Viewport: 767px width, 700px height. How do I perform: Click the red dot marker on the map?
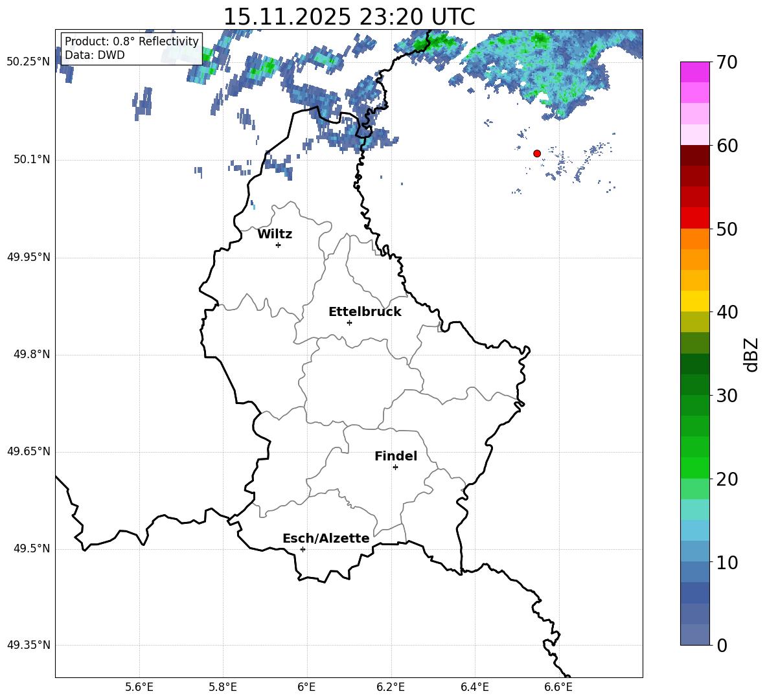pyautogui.click(x=536, y=153)
